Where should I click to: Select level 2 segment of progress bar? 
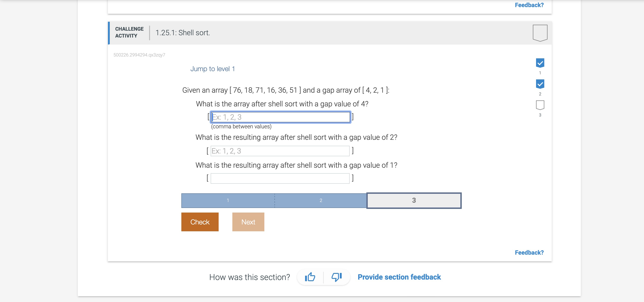[x=321, y=200]
